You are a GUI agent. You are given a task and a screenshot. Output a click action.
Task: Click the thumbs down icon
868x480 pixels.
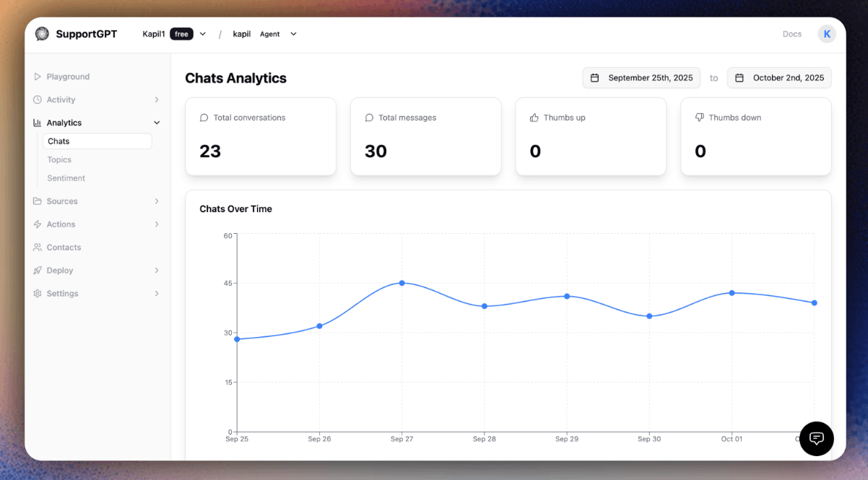pyautogui.click(x=699, y=118)
